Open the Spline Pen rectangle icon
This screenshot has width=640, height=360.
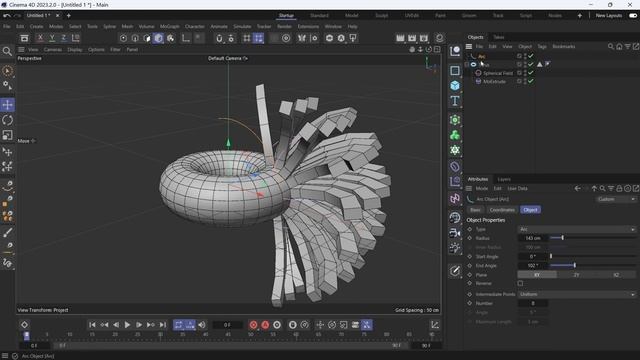tap(455, 71)
